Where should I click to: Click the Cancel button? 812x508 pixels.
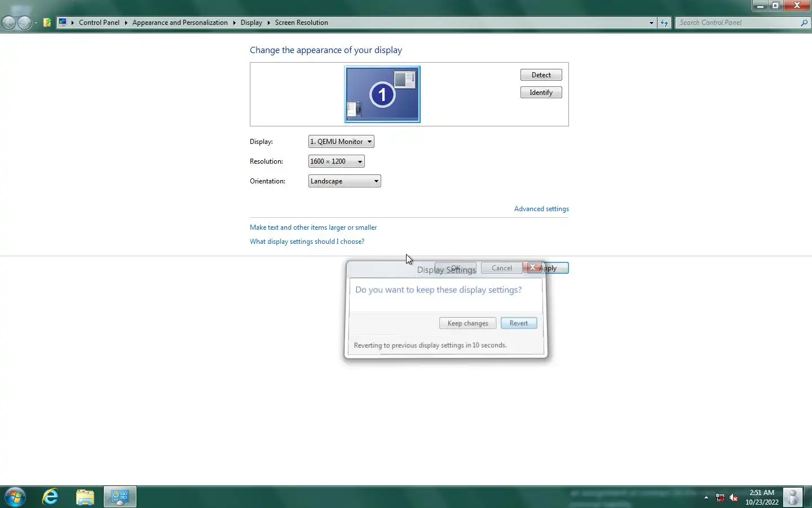click(501, 268)
